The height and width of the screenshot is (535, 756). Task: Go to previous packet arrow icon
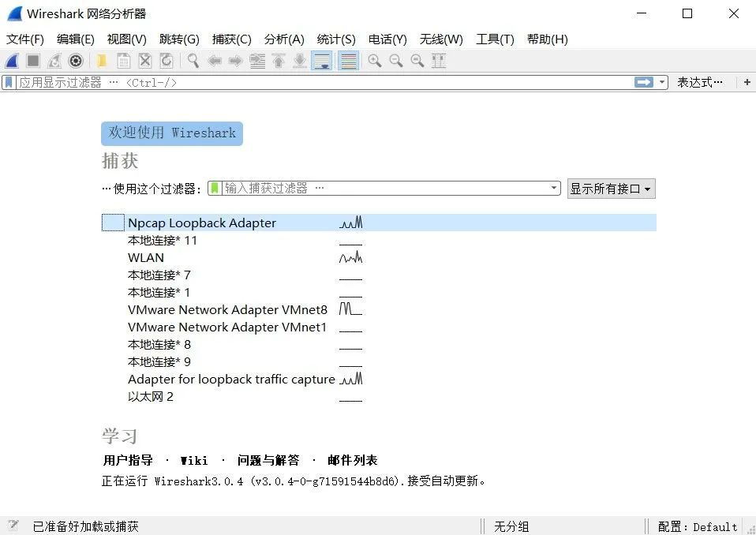(215, 61)
